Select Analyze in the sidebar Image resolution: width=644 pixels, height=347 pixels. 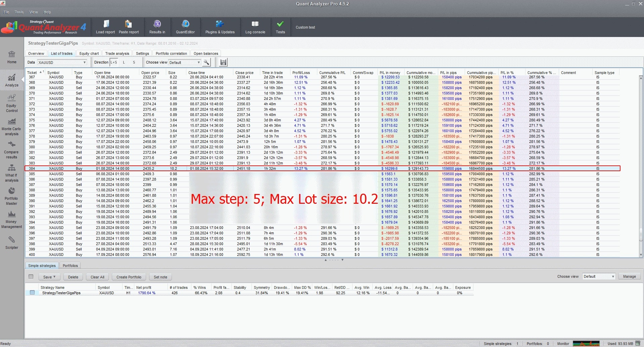click(x=12, y=80)
